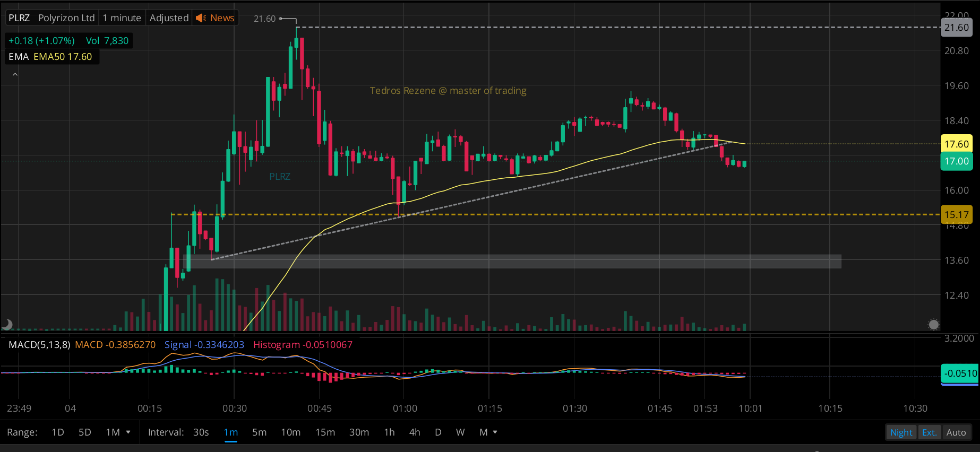This screenshot has height=452, width=980.
Task: Select the 1D range
Action: pos(58,432)
